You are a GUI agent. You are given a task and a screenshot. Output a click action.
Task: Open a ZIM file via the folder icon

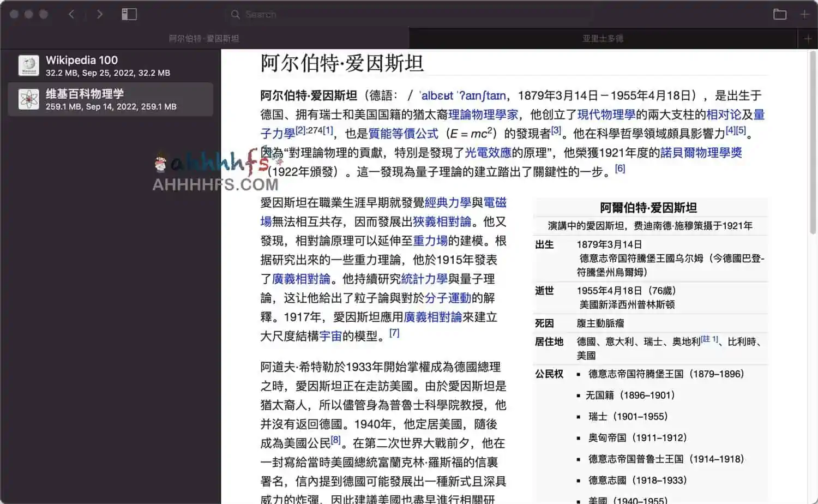click(x=780, y=14)
